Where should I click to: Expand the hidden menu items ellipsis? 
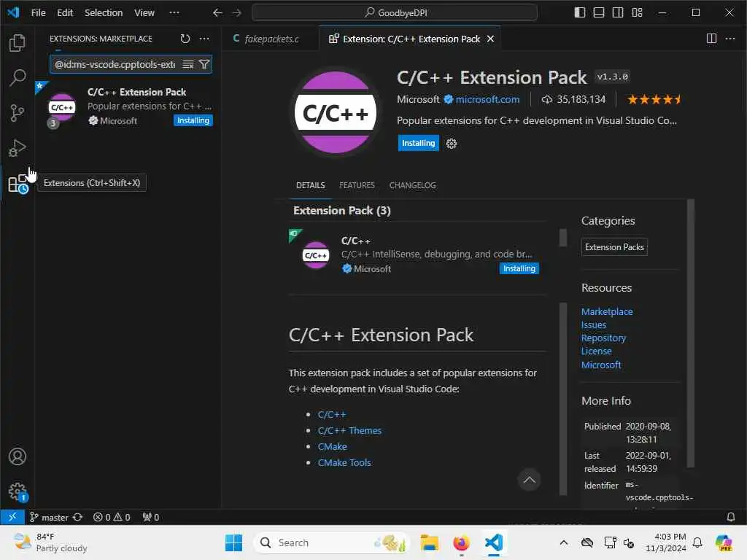[x=174, y=12]
